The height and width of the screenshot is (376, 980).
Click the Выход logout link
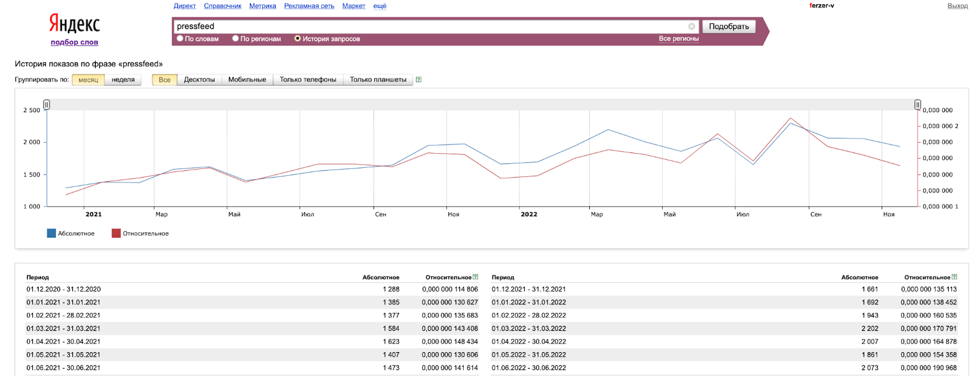click(x=958, y=6)
